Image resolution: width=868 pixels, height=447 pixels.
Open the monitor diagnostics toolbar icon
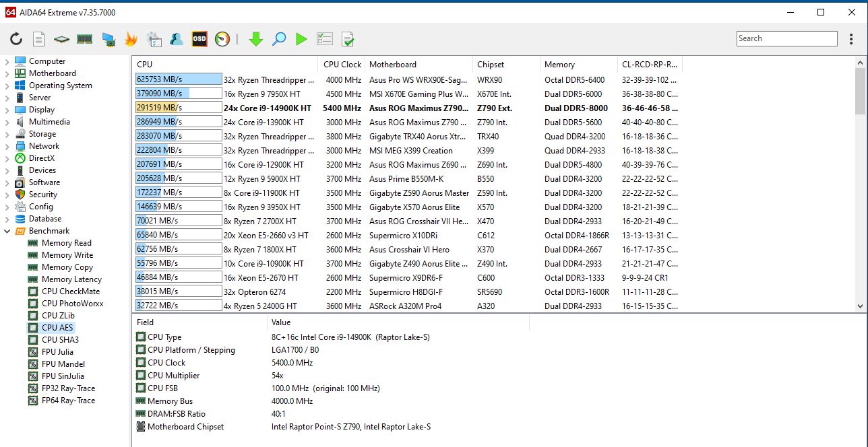(108, 40)
